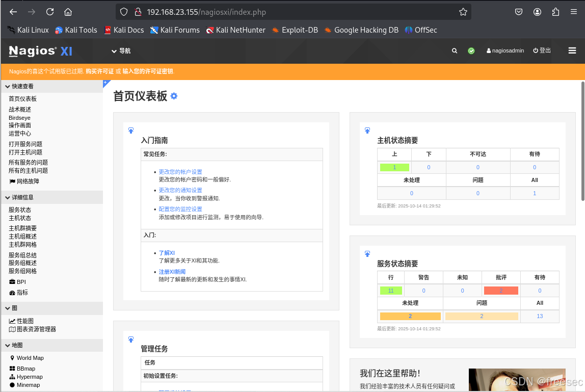Click the green host Up count 1

pos(394,167)
